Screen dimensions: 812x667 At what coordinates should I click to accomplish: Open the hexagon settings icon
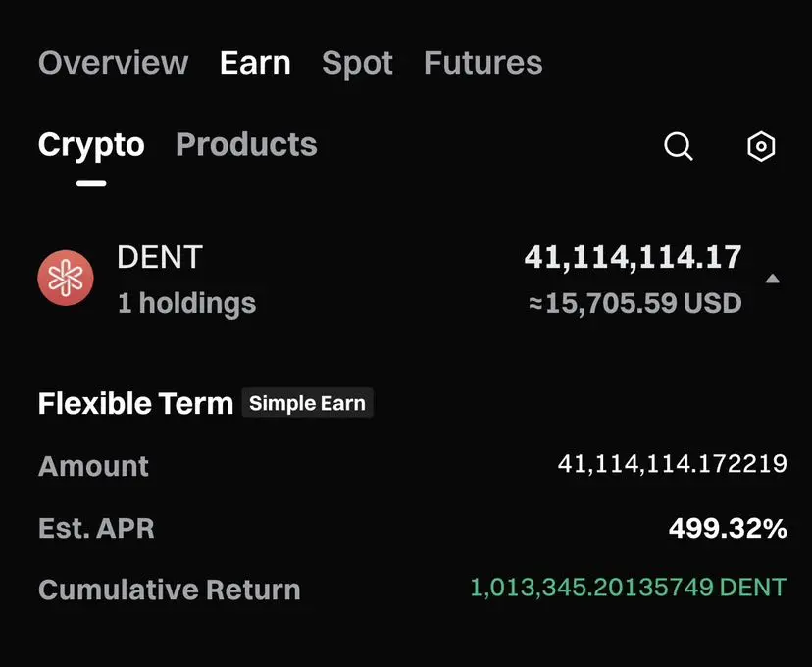(761, 147)
